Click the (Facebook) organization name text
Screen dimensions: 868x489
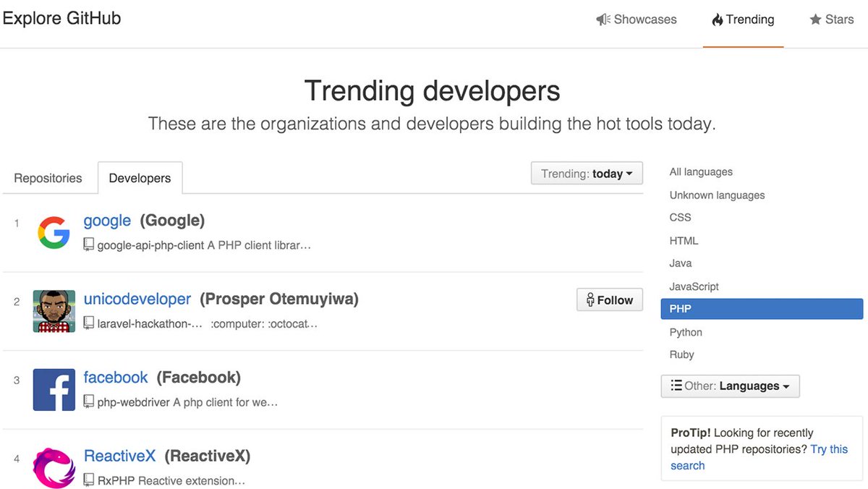click(x=199, y=377)
